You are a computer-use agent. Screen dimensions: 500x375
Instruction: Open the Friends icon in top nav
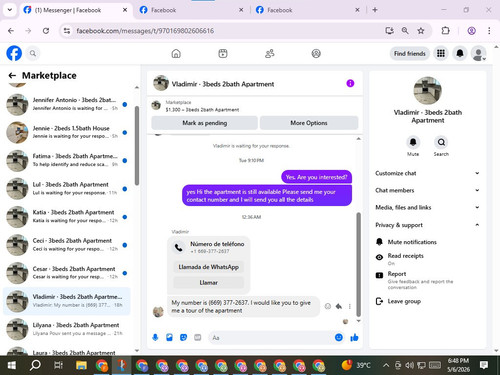pyautogui.click(x=269, y=53)
